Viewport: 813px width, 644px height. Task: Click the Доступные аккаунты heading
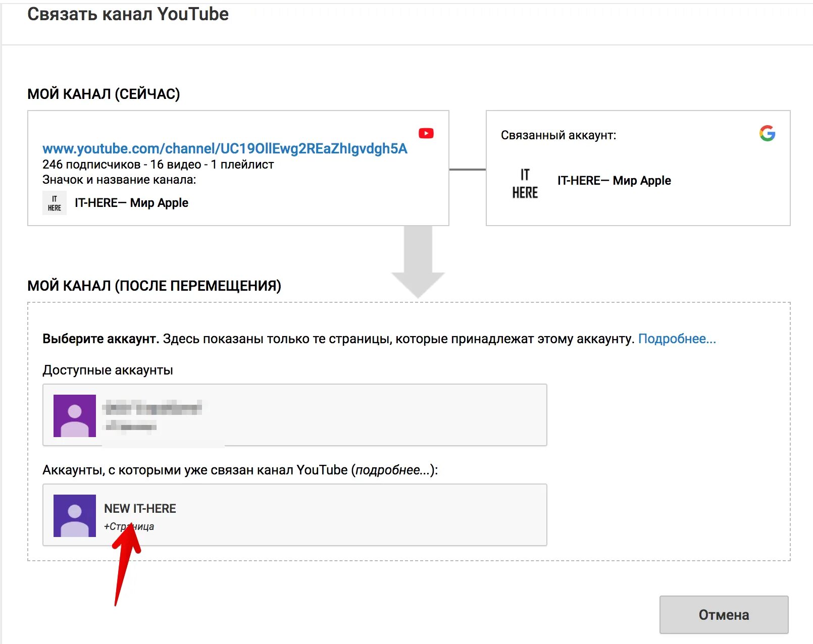108,370
